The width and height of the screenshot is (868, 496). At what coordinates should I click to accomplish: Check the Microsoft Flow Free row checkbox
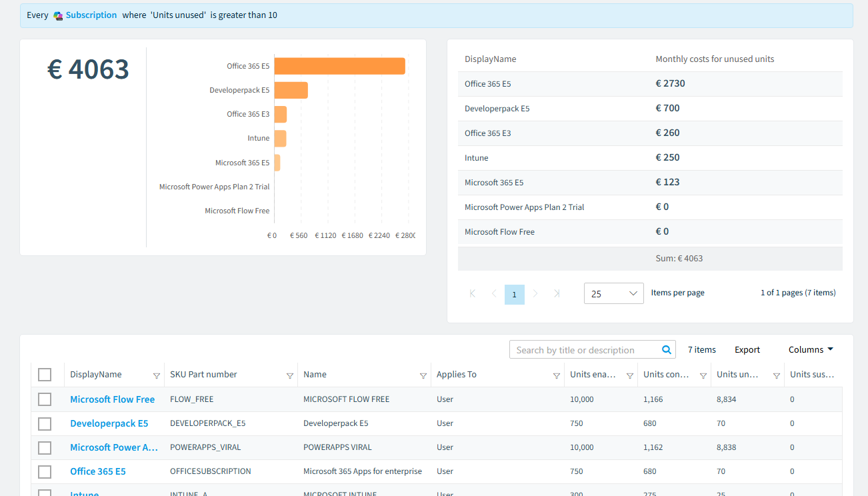45,399
